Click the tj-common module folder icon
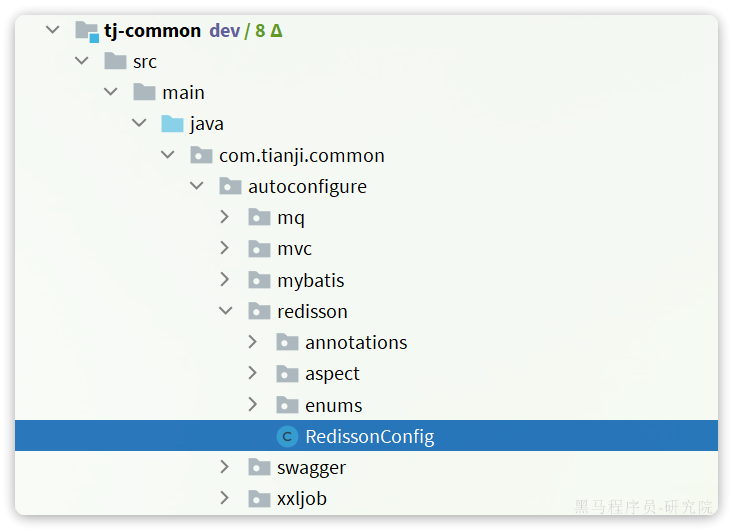This screenshot has height=532, width=733. tap(87, 31)
